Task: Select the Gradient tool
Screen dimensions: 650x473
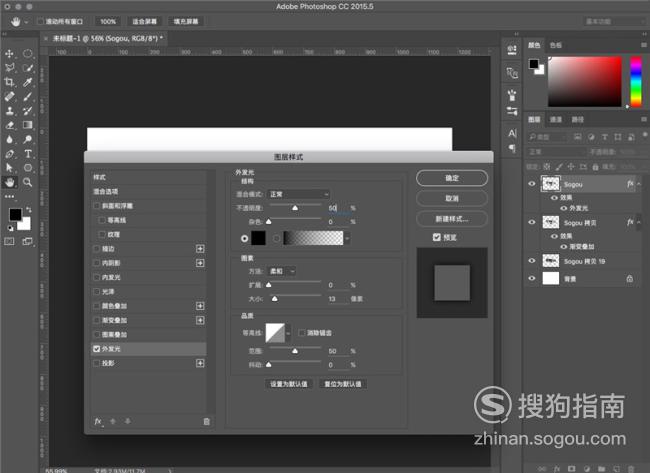Action: coord(27,125)
